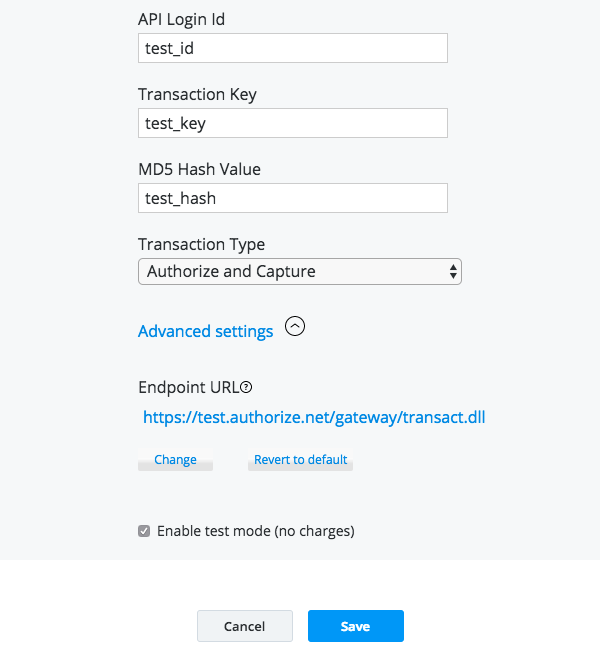The image size is (600, 655).
Task: Click the Endpoint URL help question mark icon
Action: pyautogui.click(x=245, y=387)
